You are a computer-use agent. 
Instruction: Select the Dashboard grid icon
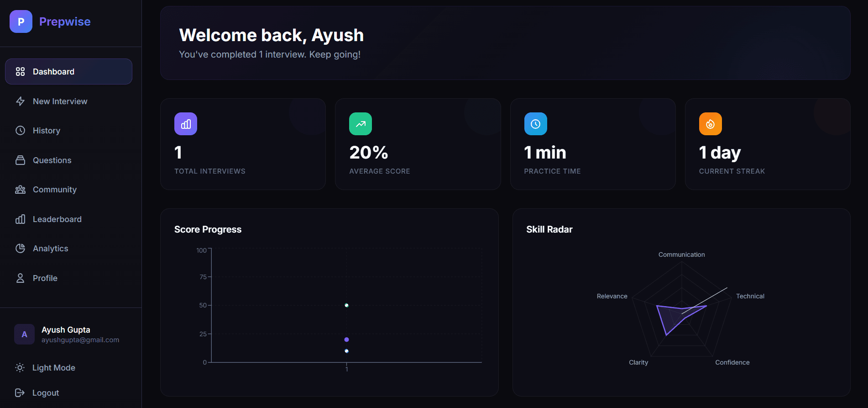click(20, 71)
